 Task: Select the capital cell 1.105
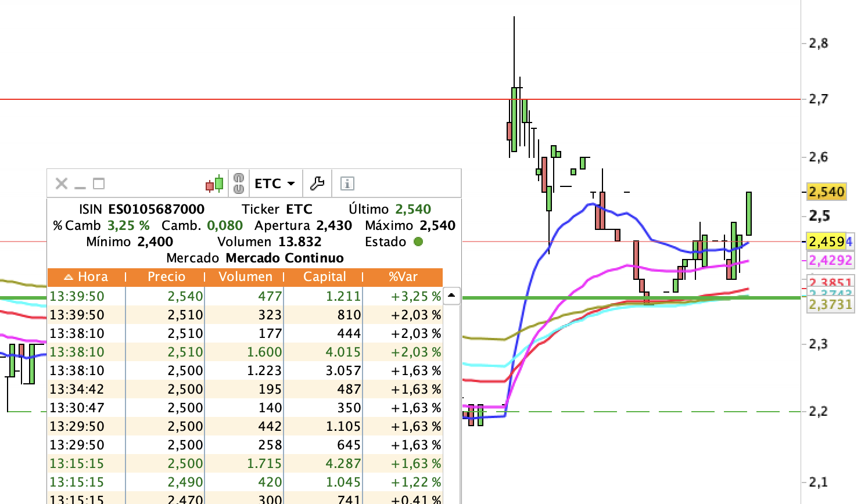tap(343, 426)
